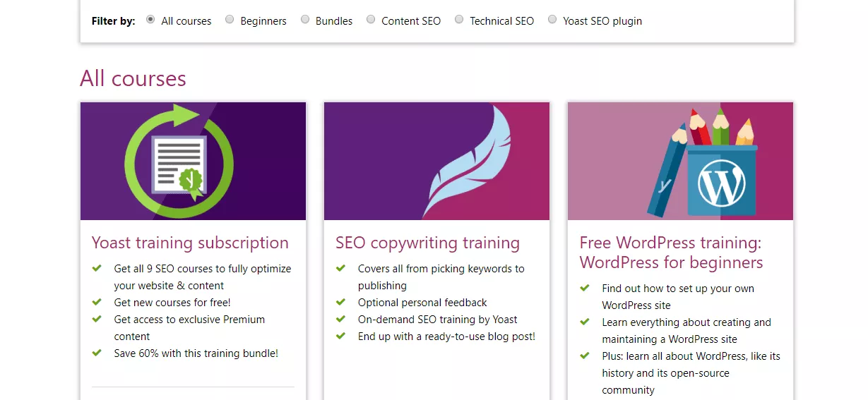
Task: Click the All courses heading
Action: tap(133, 78)
